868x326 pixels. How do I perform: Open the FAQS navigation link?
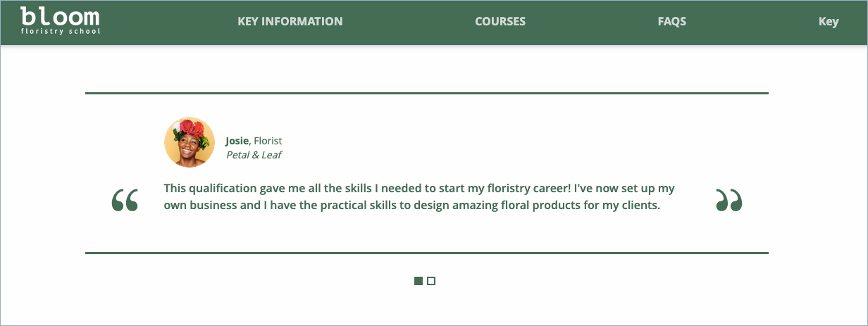(671, 21)
